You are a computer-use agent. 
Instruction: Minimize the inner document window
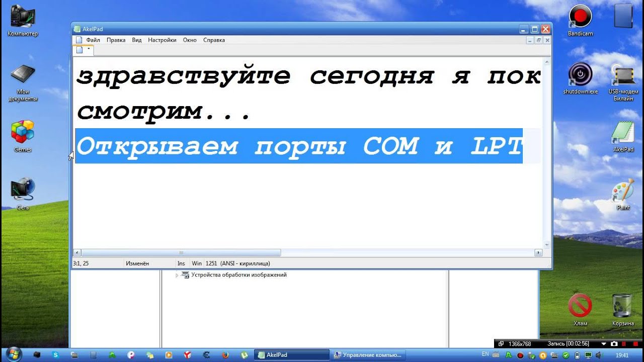click(530, 40)
